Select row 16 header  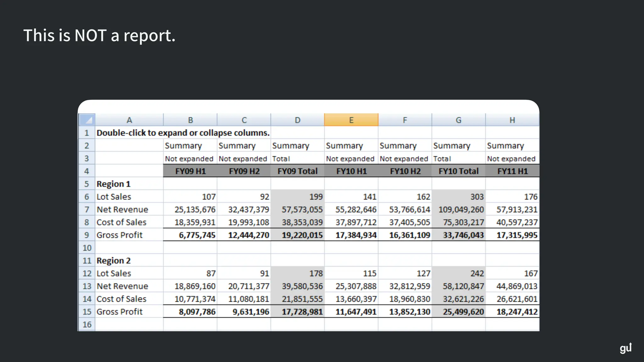pos(87,324)
